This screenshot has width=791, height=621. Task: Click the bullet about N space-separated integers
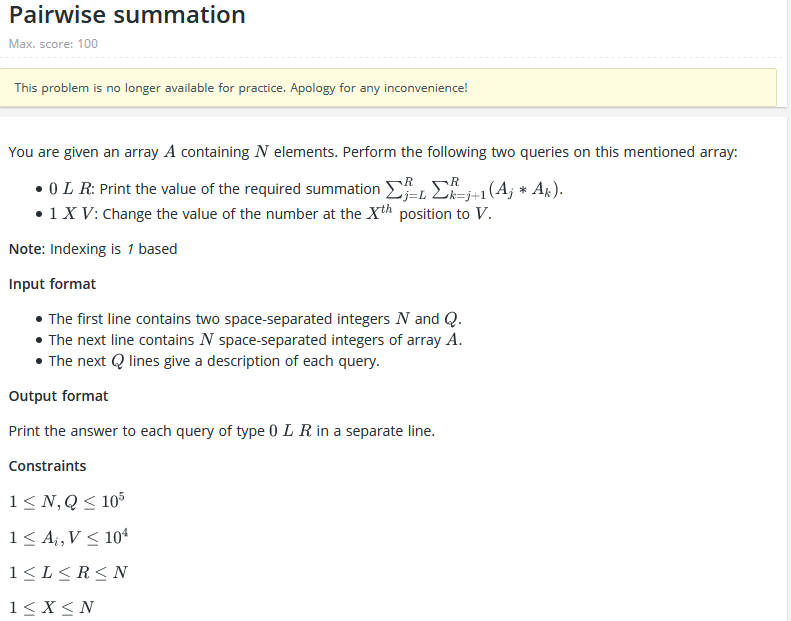(x=255, y=340)
